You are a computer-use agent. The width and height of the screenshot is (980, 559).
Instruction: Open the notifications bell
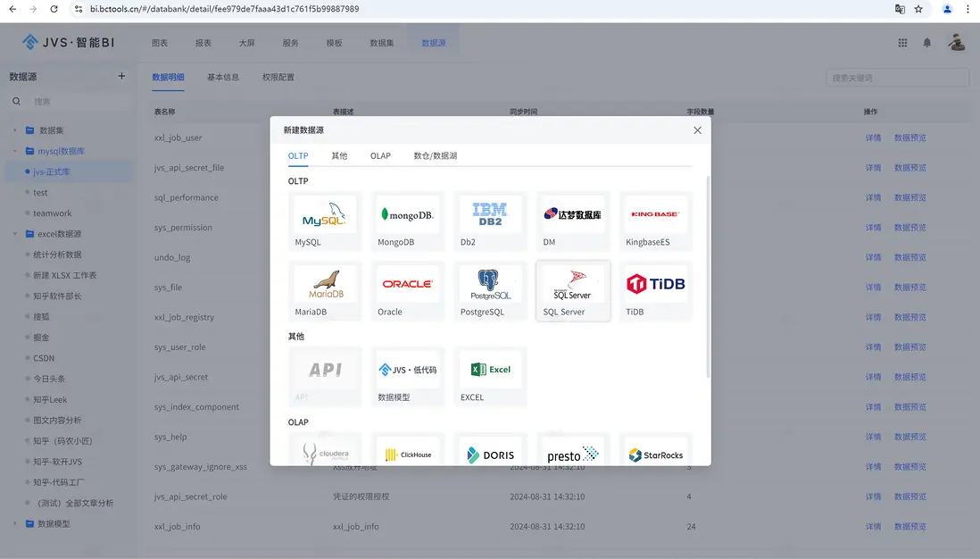click(926, 43)
